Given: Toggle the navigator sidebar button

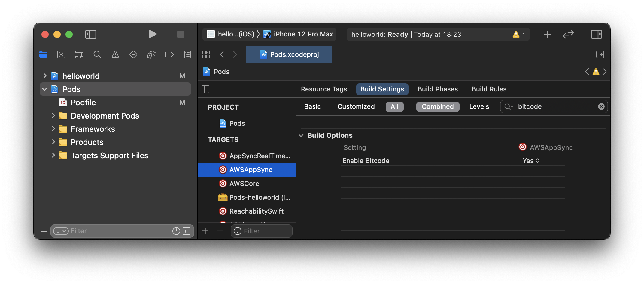Looking at the screenshot, I should pyautogui.click(x=90, y=34).
